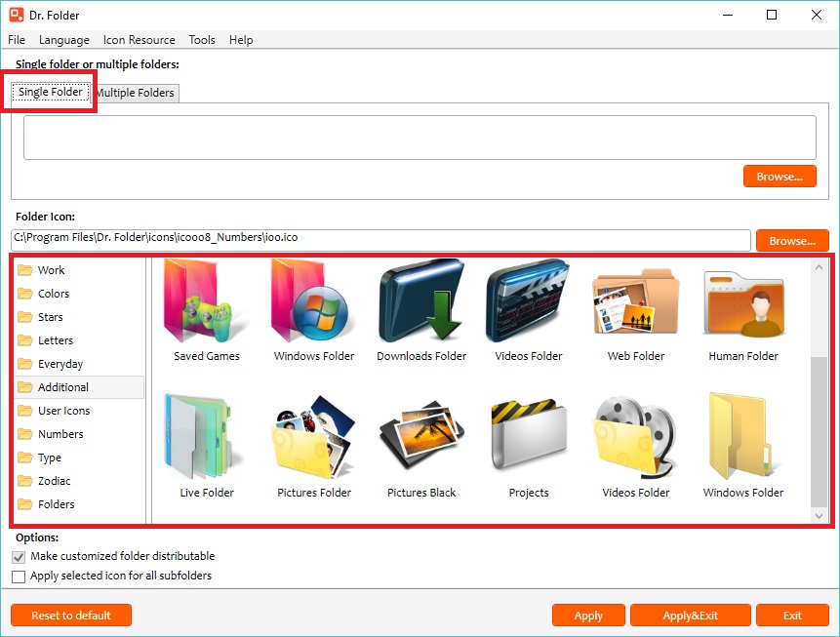Select the Saved Games folder icon
Image resolution: width=840 pixels, height=637 pixels.
[x=205, y=302]
